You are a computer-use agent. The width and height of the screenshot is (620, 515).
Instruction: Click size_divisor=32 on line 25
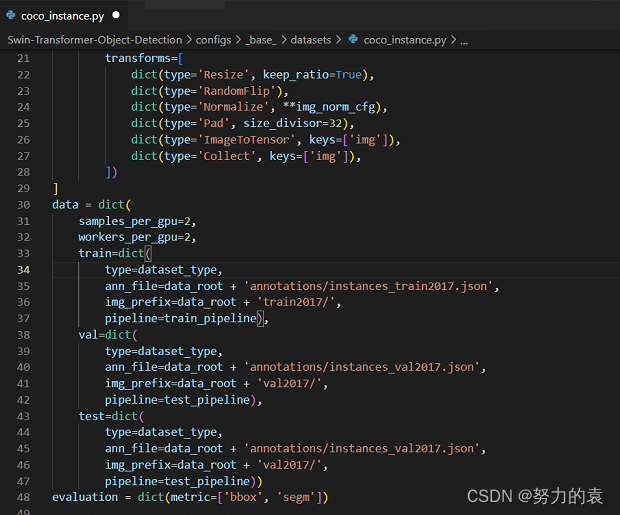coord(293,123)
